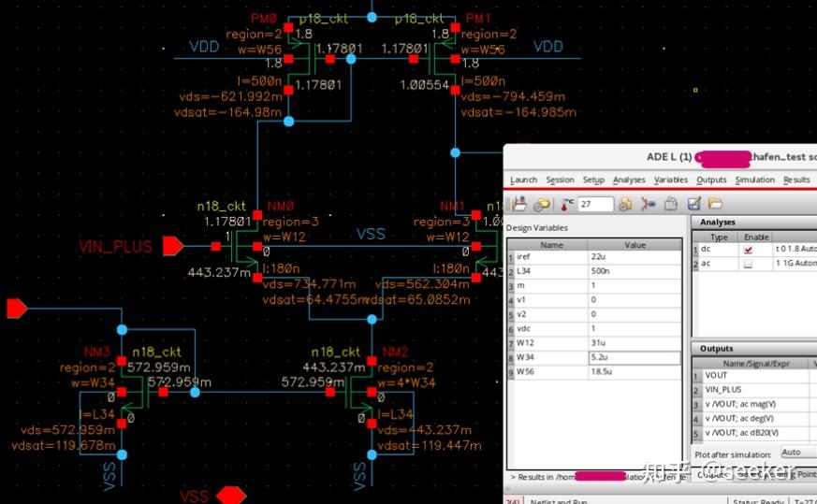Select the W34 value cell 5.2u
The image size is (817, 504).
click(x=635, y=357)
